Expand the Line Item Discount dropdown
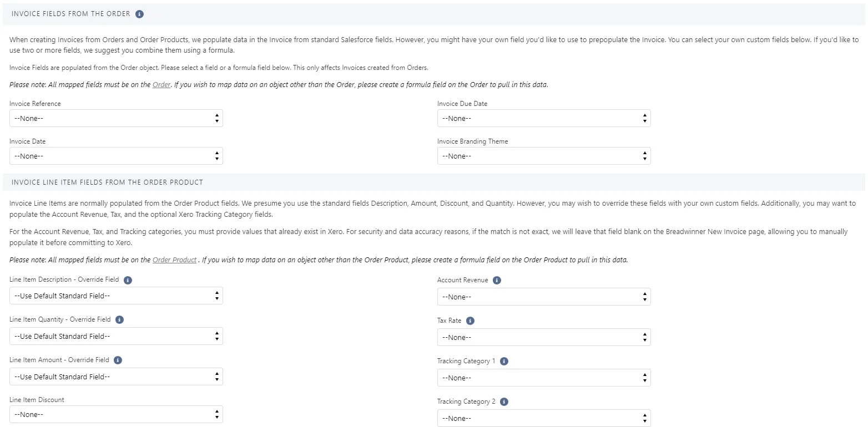Image resolution: width=868 pixels, height=427 pixels. pos(116,414)
